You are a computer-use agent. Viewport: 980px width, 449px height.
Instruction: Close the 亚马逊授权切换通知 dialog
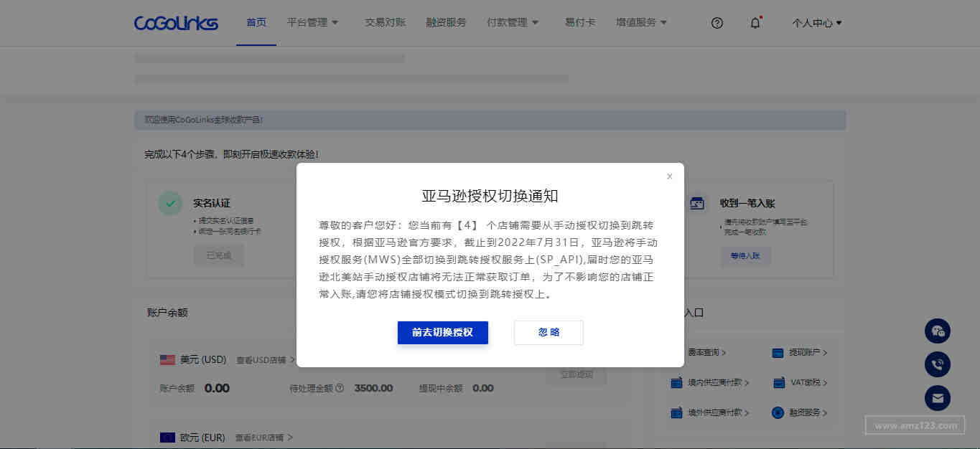[669, 176]
